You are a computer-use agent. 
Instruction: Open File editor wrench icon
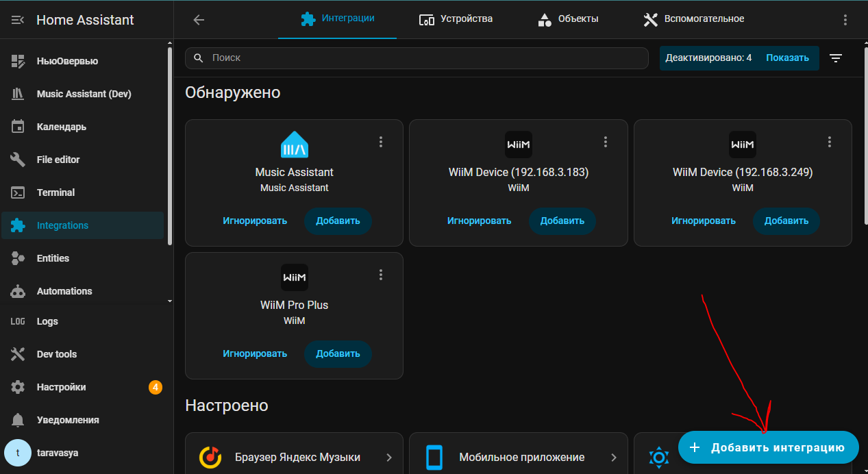pos(18,160)
